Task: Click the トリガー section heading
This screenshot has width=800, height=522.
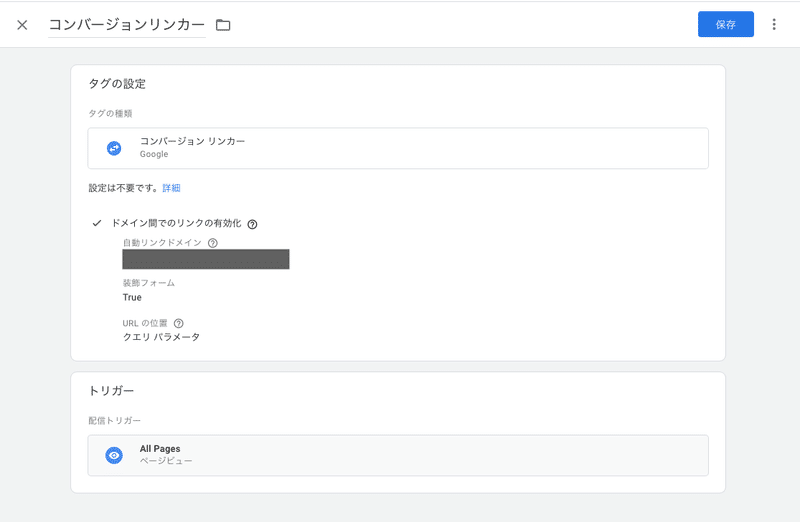Action: 111,390
